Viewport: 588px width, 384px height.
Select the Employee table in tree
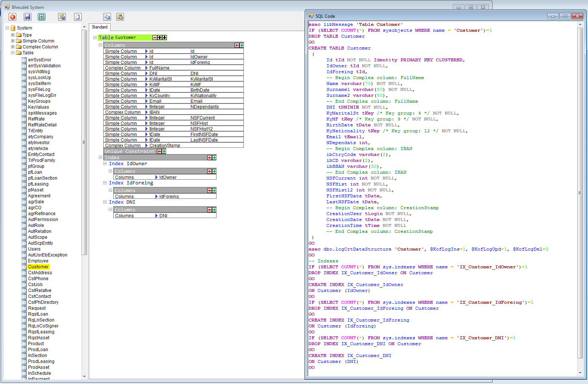[38, 261]
